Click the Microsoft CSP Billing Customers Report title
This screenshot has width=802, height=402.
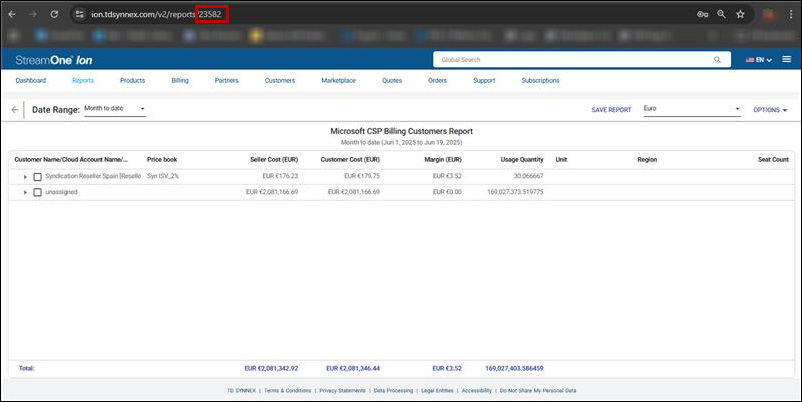click(402, 131)
